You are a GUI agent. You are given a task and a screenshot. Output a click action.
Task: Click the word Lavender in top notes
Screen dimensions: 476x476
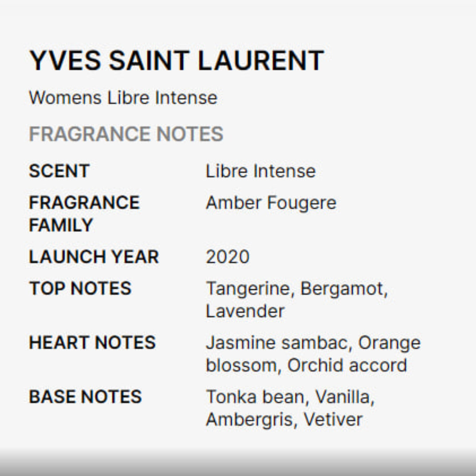point(245,311)
